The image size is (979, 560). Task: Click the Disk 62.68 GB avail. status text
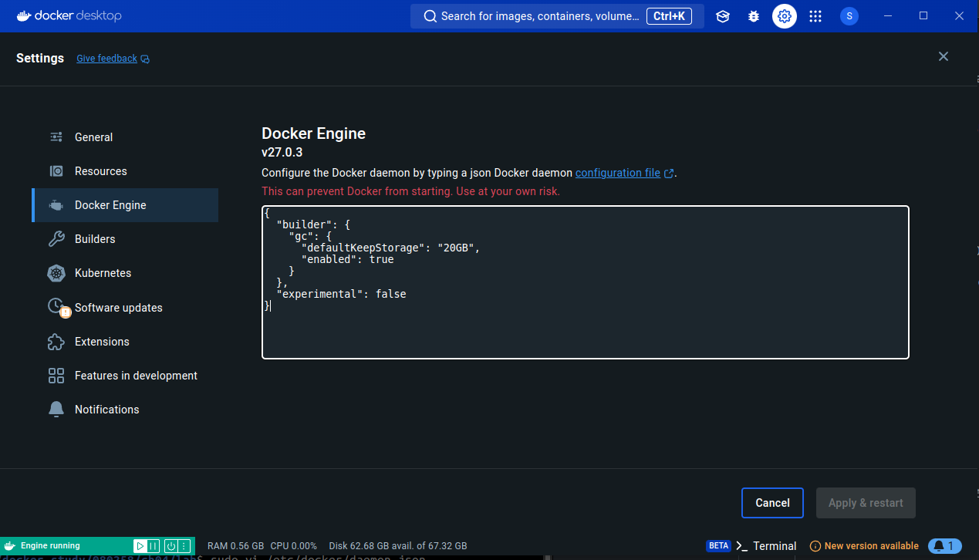click(398, 545)
